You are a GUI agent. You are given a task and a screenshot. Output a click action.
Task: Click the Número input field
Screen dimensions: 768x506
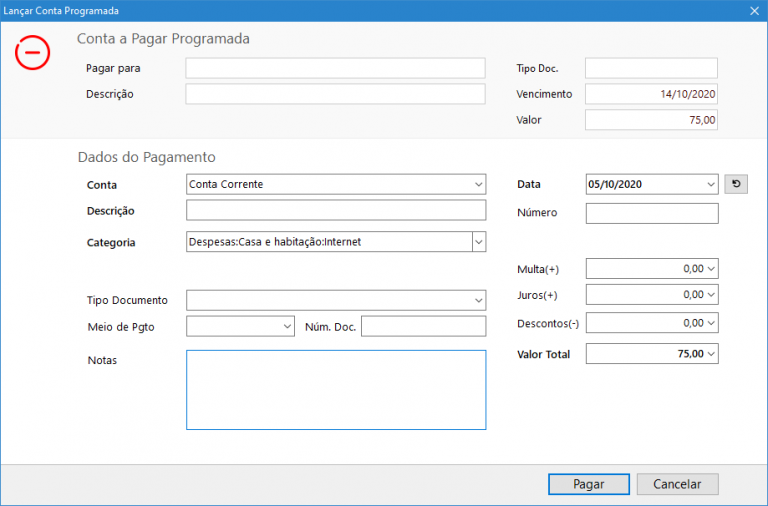tap(651, 213)
